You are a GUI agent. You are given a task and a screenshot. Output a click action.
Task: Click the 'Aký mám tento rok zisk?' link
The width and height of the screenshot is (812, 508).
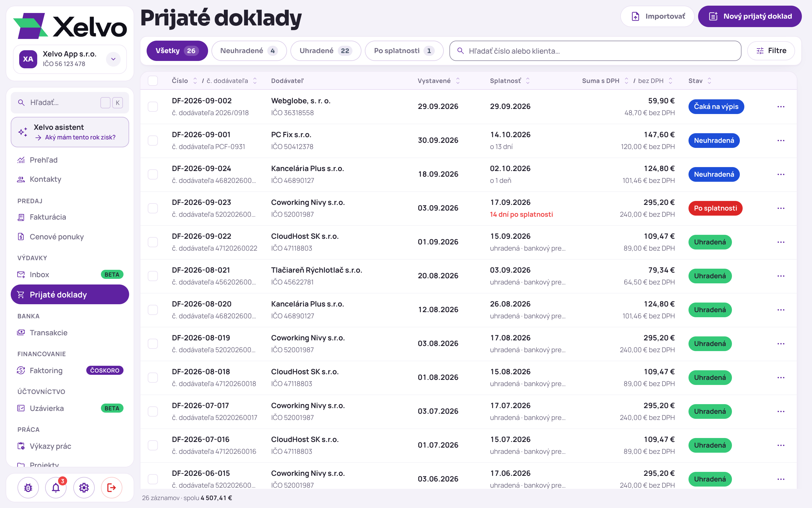point(80,137)
